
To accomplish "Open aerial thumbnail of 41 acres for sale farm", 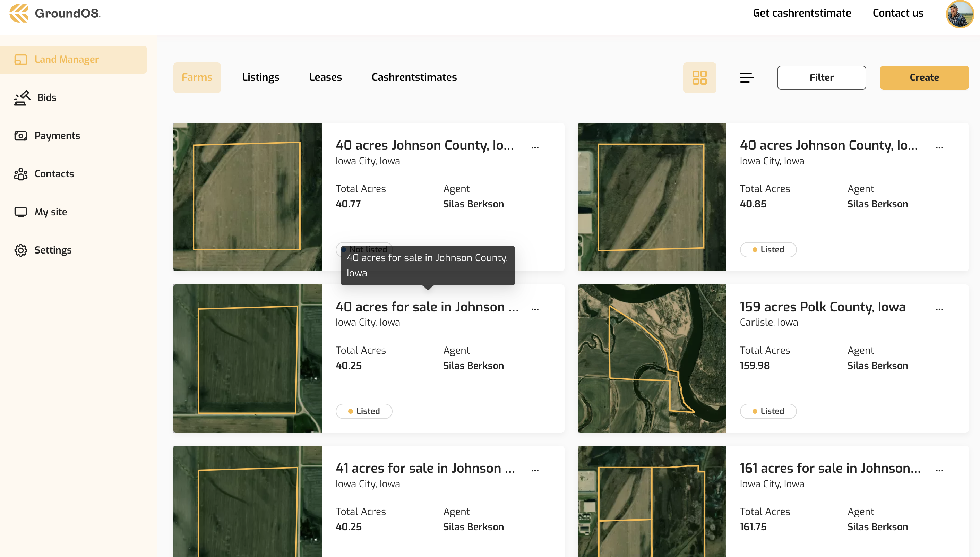I will [248, 501].
